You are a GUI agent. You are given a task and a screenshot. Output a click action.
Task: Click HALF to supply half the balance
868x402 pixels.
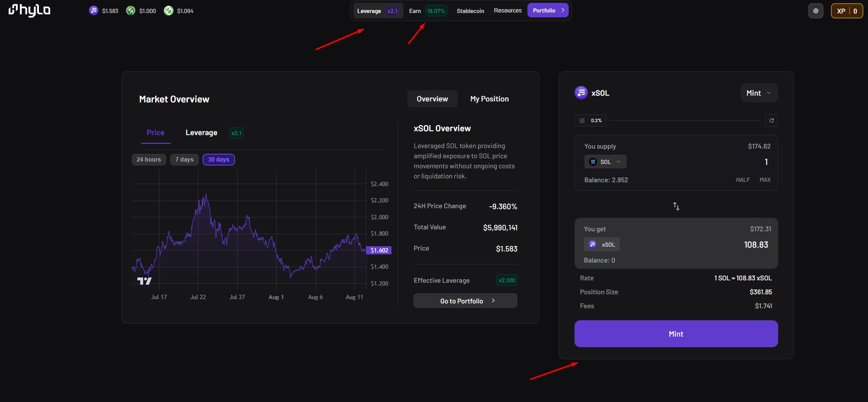743,180
